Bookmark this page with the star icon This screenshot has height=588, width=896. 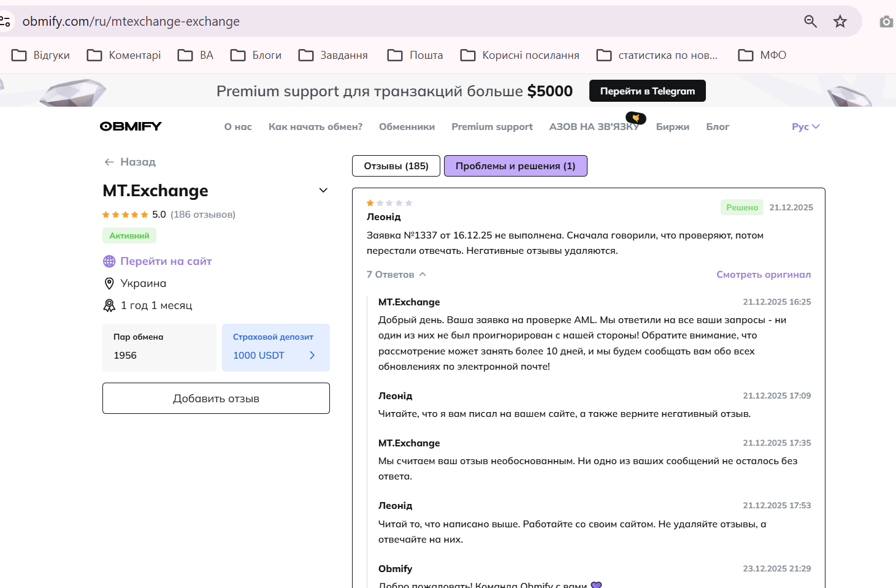[840, 21]
